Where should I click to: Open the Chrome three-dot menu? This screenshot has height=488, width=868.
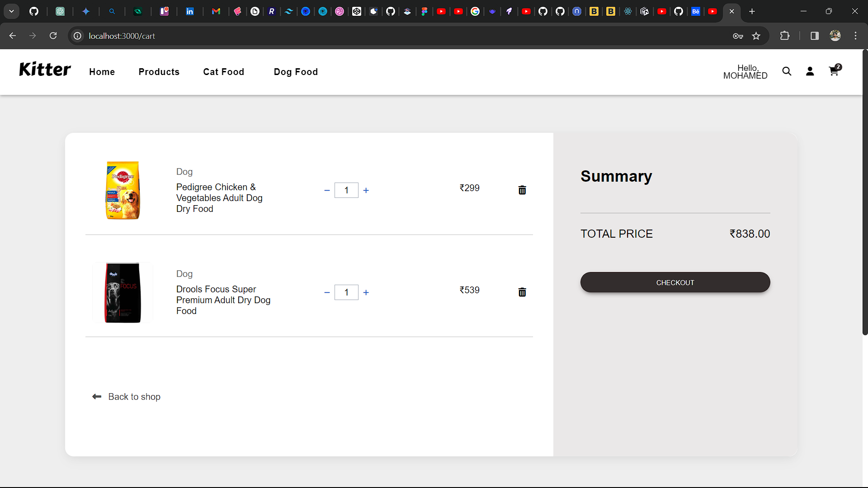(x=855, y=36)
